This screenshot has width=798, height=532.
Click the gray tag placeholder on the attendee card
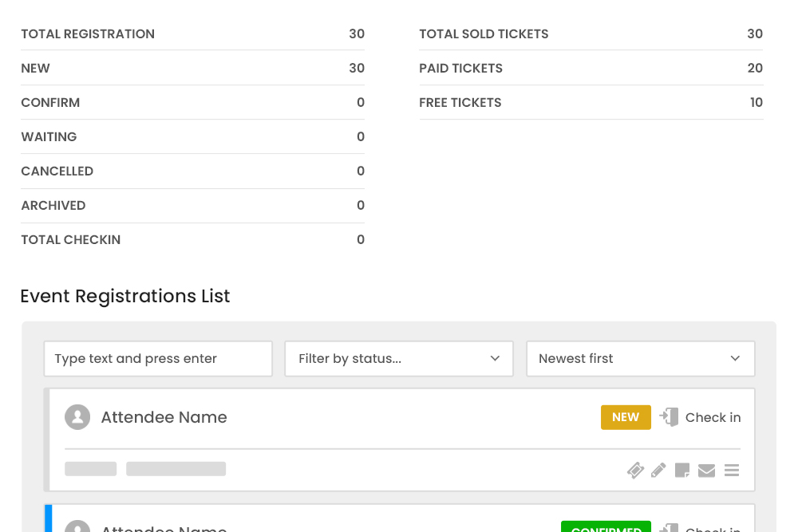[90, 468]
